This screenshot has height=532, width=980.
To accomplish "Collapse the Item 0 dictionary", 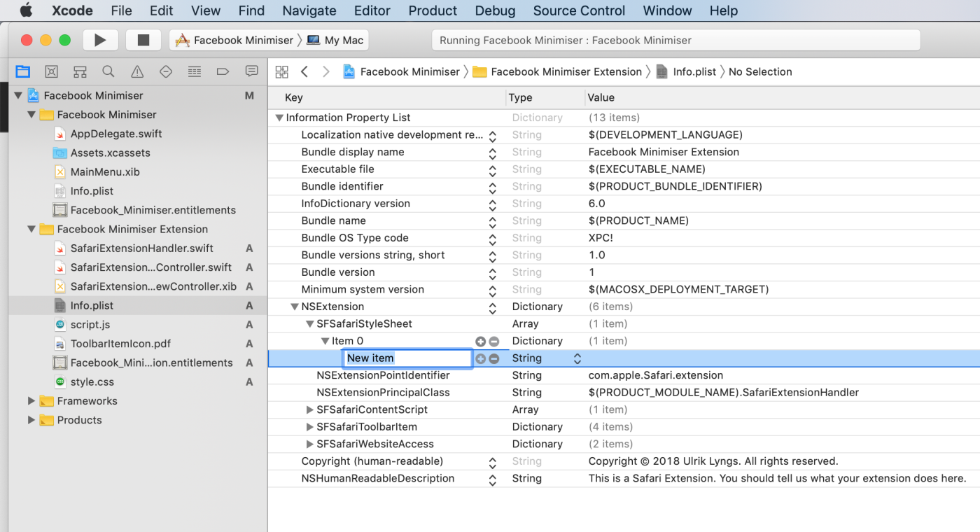I will click(x=325, y=341).
